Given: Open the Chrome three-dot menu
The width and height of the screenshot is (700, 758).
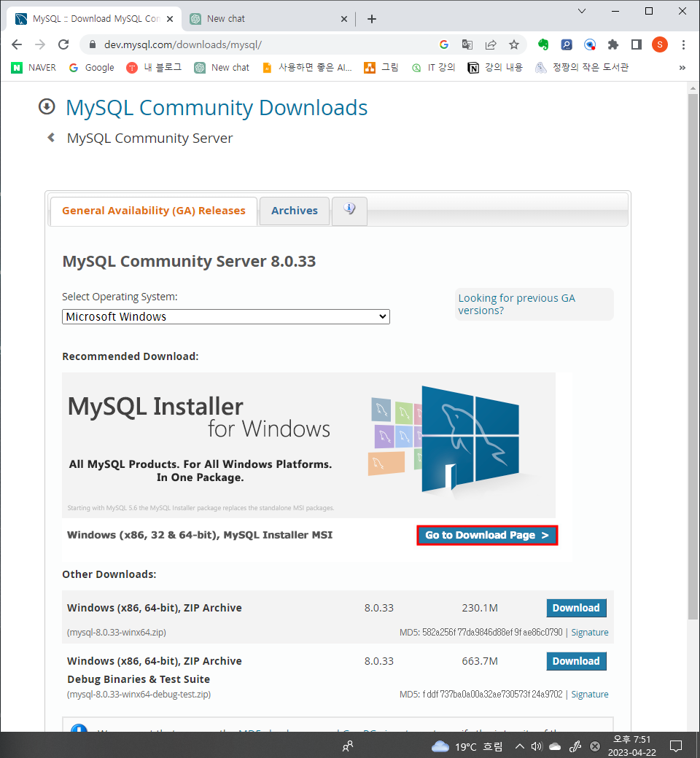Looking at the screenshot, I should point(683,44).
